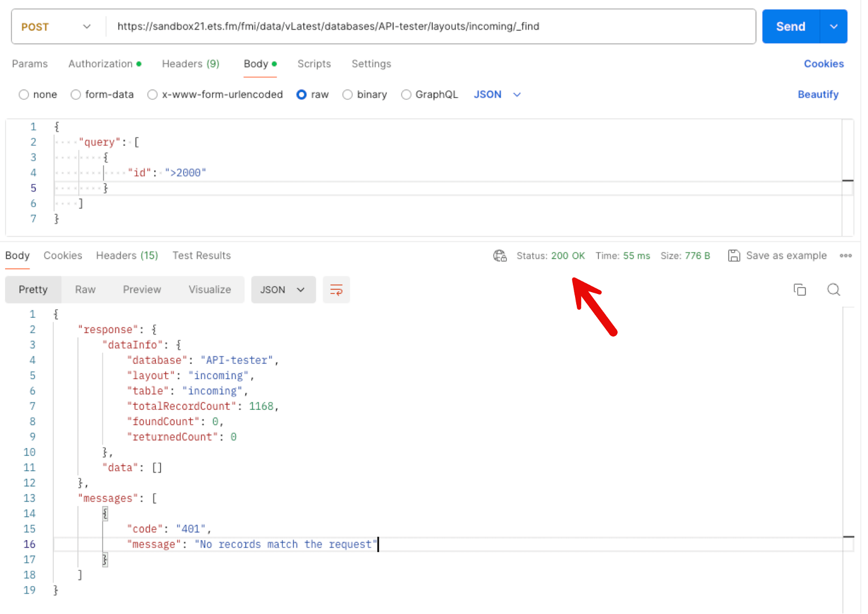
Task: Click the "dataInfo" key in response
Action: pyautogui.click(x=133, y=345)
